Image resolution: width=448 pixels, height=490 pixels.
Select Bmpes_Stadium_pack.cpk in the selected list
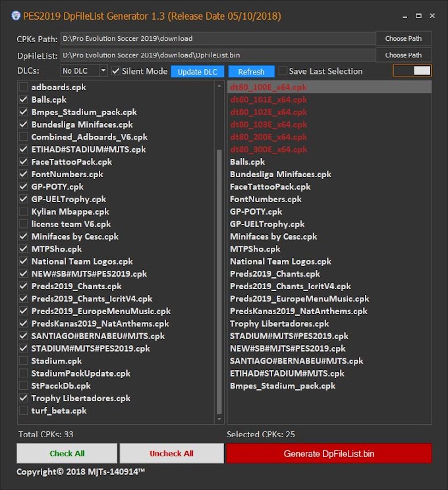[329, 386]
